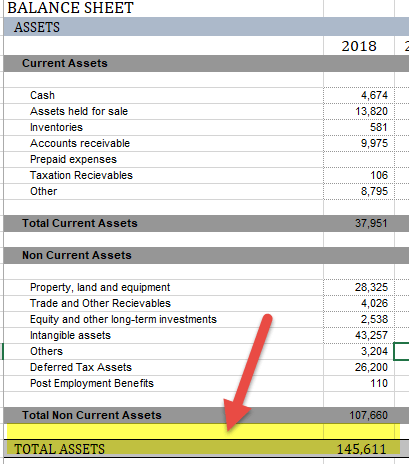Viewport: 409px width, 464px height.
Task: Select the Inventories row label
Action: coord(56,127)
